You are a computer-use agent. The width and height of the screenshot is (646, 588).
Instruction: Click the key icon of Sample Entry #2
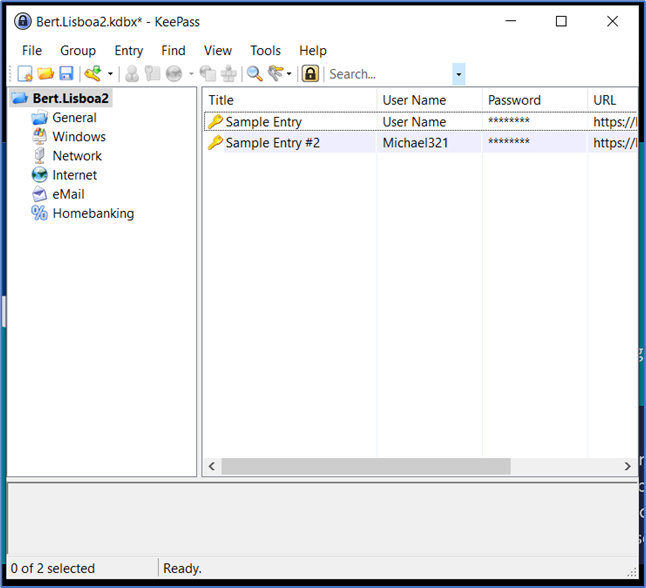coord(215,143)
